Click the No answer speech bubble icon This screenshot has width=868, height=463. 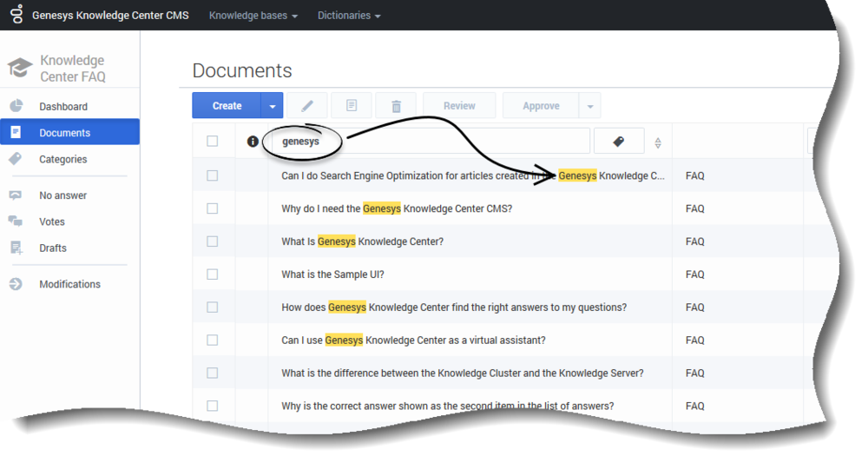coord(16,195)
